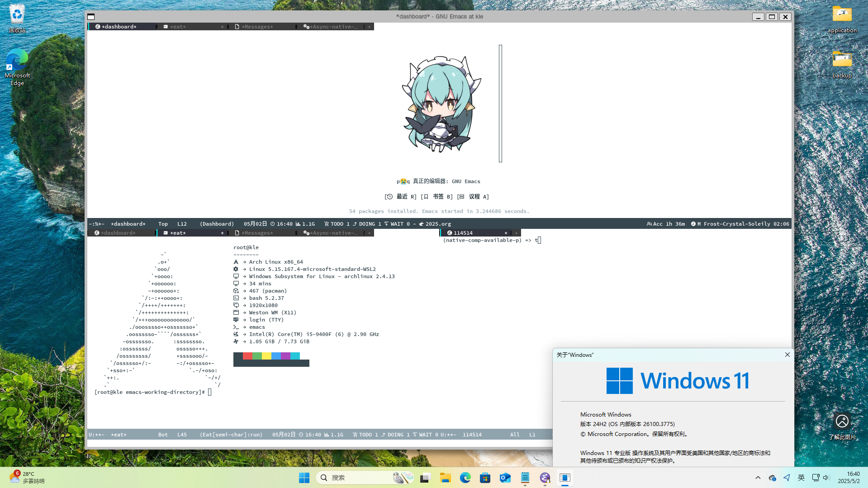Image resolution: width=868 pixels, height=488 pixels.
Task: Open the backup folder on the desktop
Action: (x=842, y=64)
